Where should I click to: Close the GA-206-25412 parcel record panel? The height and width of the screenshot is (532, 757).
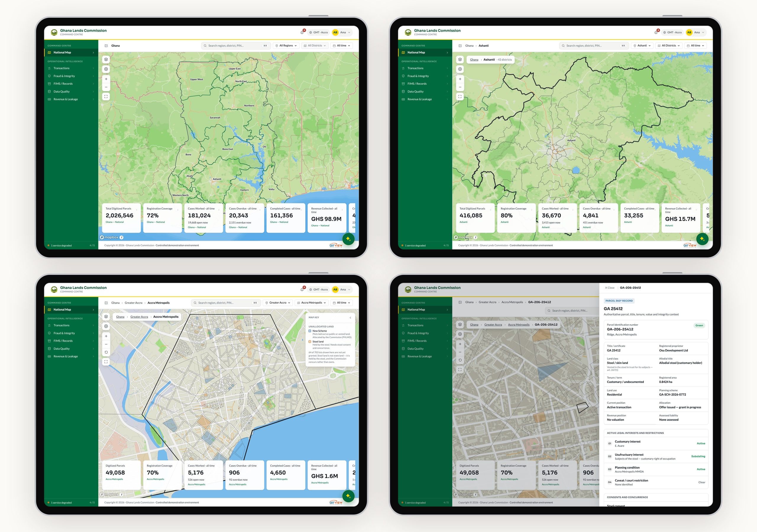[610, 288]
